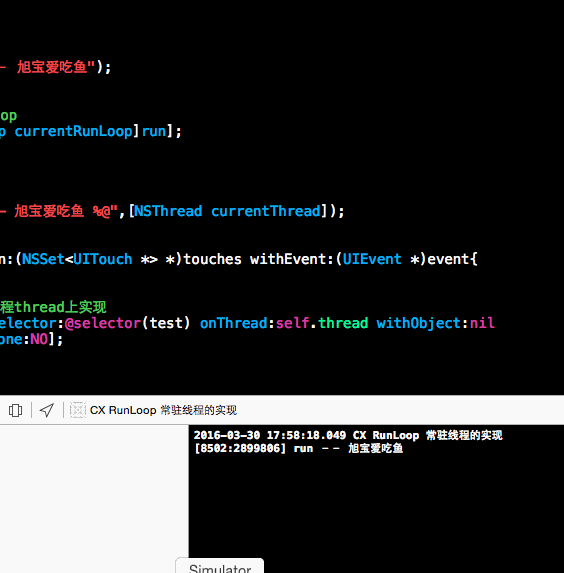Place cursor on currentRunLoop in the code

73,131
